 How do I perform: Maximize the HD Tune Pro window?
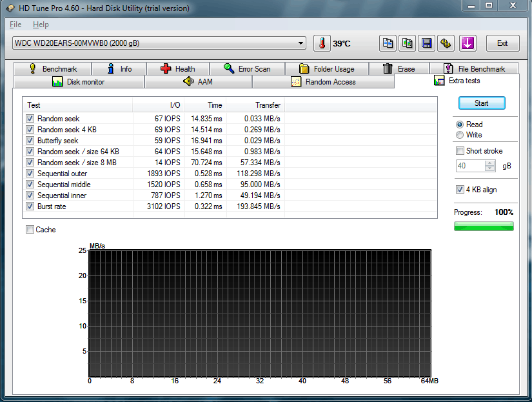pos(489,5)
